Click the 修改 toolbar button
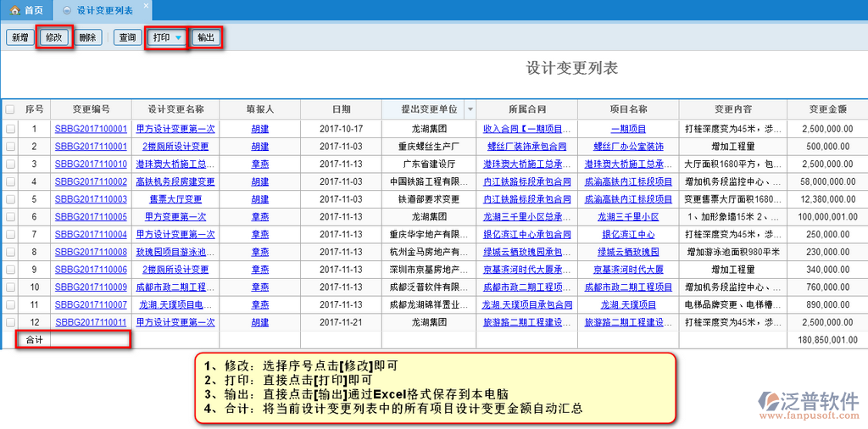868x429 pixels. click(x=54, y=37)
